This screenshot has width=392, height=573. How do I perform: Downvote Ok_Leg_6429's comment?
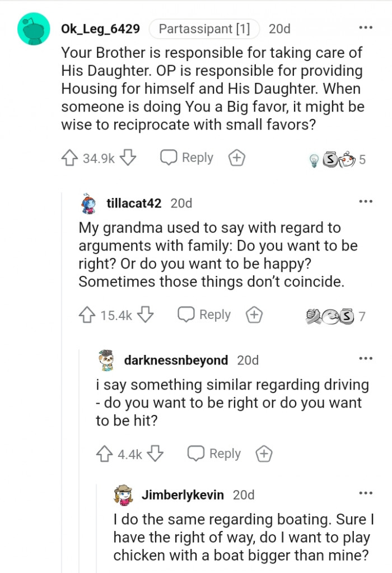click(128, 159)
